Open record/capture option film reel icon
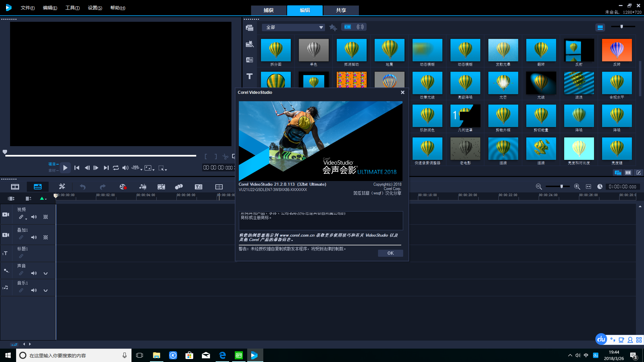This screenshot has width=644, height=362. (123, 187)
